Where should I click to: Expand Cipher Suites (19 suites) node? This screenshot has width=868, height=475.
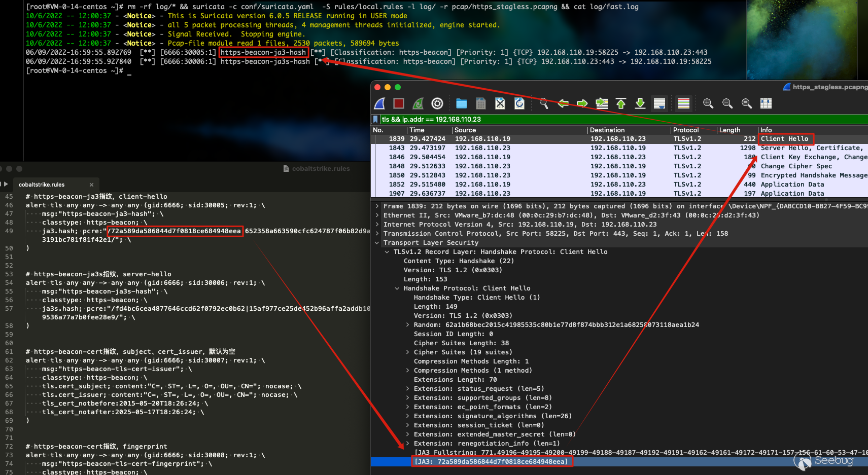407,352
